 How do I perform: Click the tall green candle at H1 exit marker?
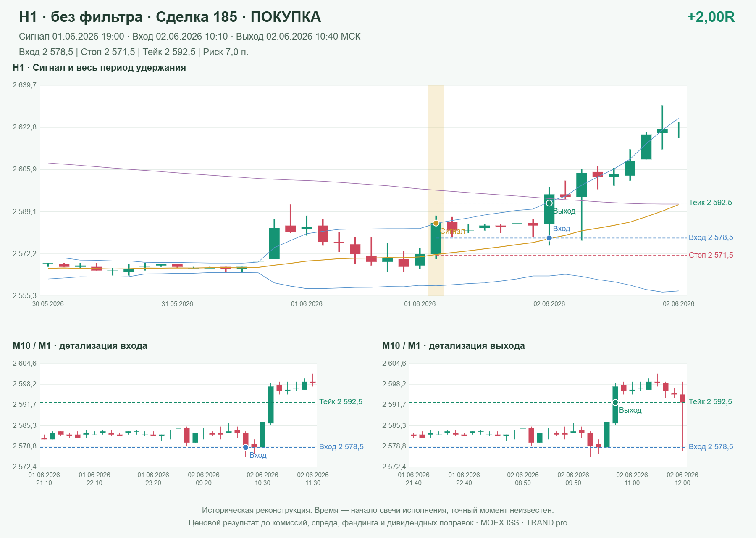549,209
